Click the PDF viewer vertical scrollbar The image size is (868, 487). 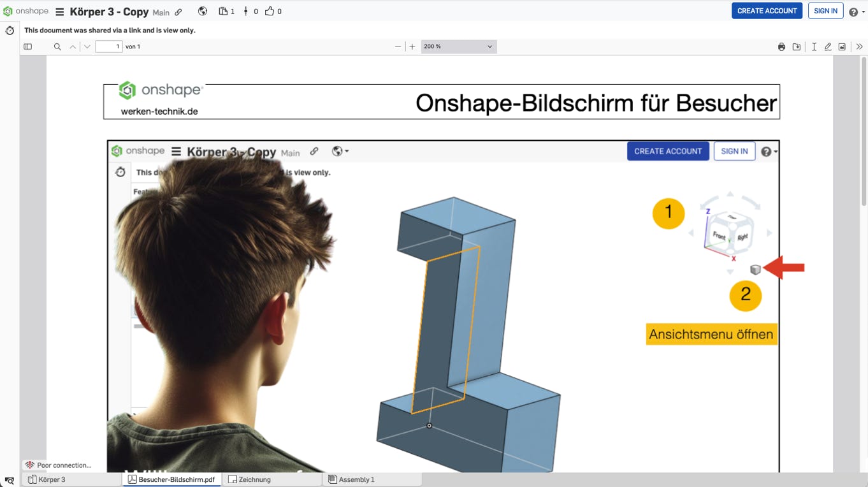[x=864, y=131]
